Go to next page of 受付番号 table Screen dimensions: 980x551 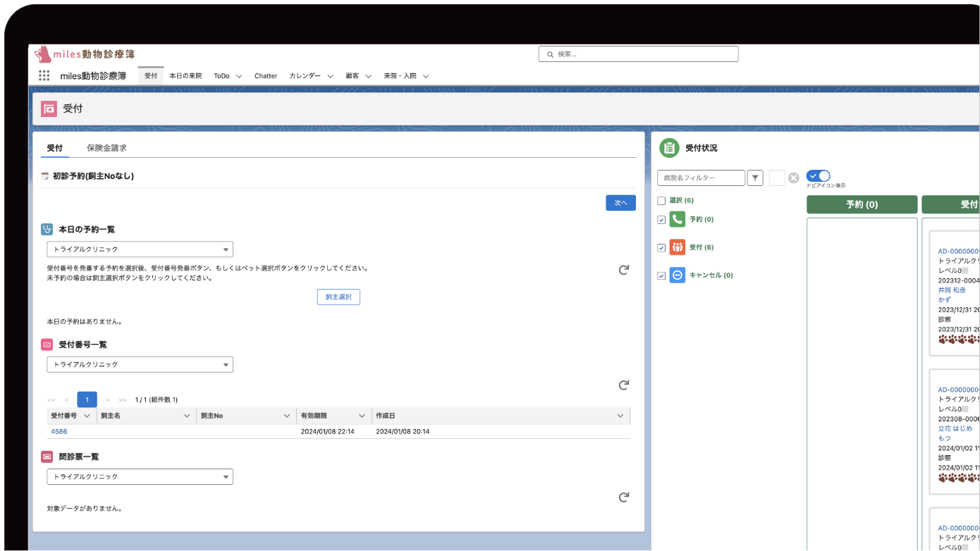tap(107, 400)
